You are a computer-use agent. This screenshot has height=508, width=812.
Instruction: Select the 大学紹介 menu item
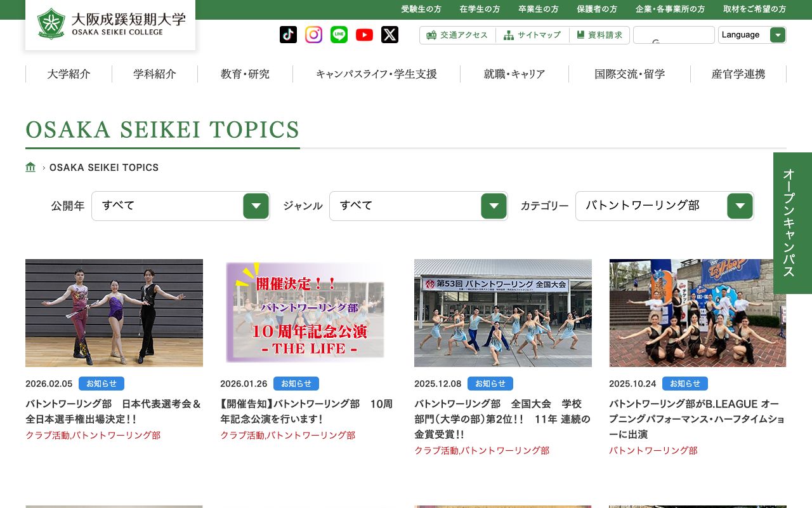69,74
